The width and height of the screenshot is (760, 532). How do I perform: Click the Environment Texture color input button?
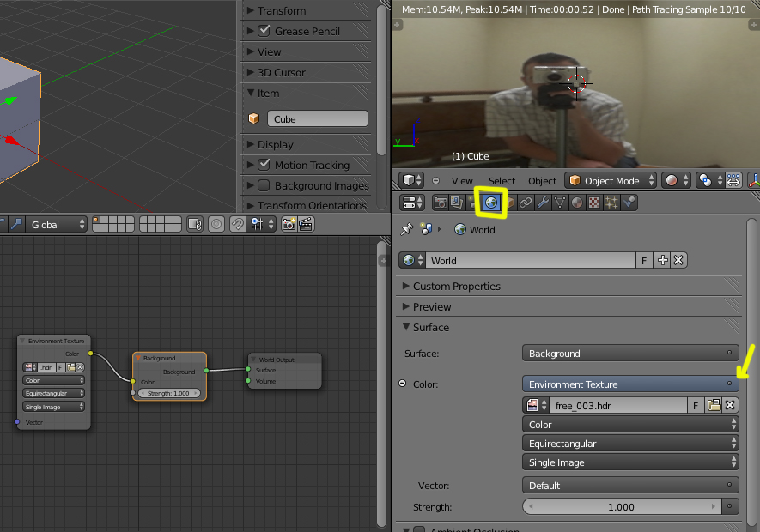click(630, 384)
